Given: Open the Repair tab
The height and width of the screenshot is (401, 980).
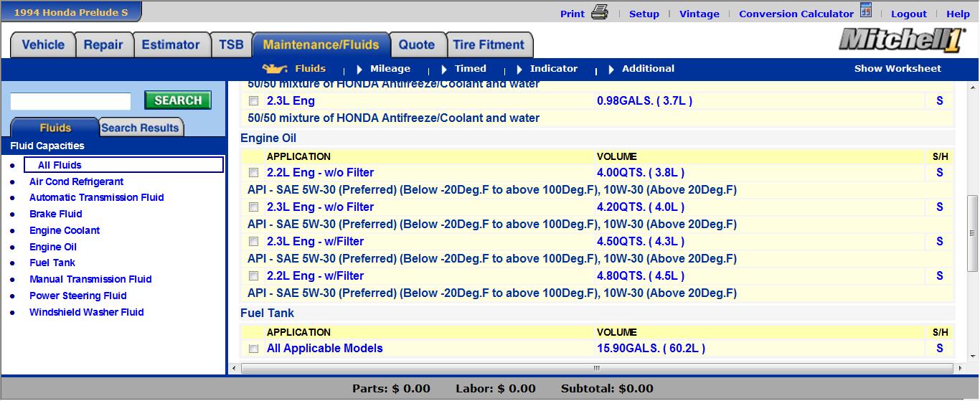Looking at the screenshot, I should 103,44.
